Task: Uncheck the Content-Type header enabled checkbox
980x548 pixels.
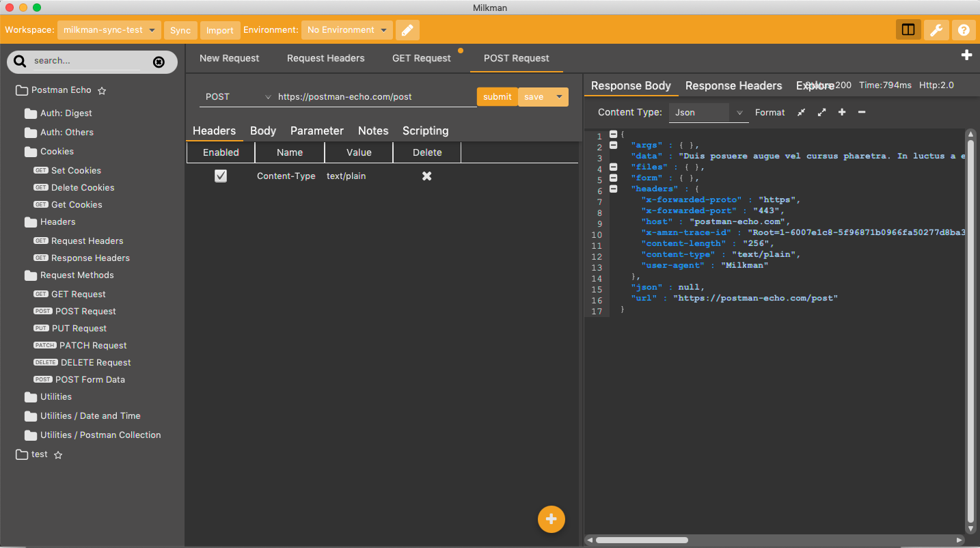Action: (x=221, y=176)
